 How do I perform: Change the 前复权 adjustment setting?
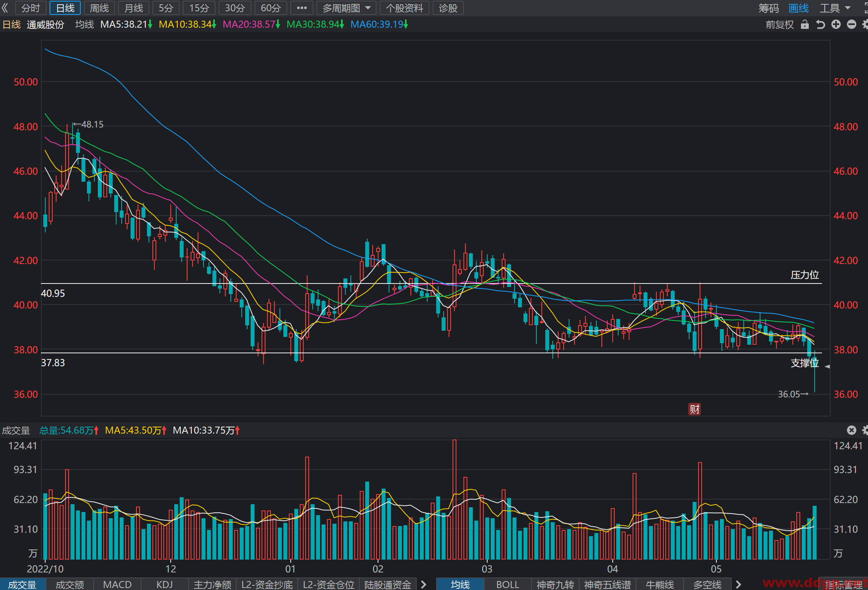tap(780, 25)
